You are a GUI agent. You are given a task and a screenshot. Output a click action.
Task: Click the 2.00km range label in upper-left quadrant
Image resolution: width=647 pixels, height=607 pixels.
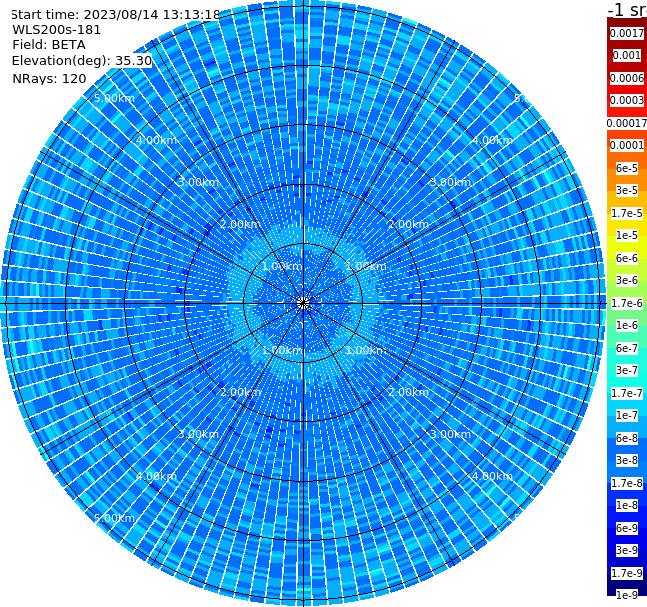pos(241,224)
